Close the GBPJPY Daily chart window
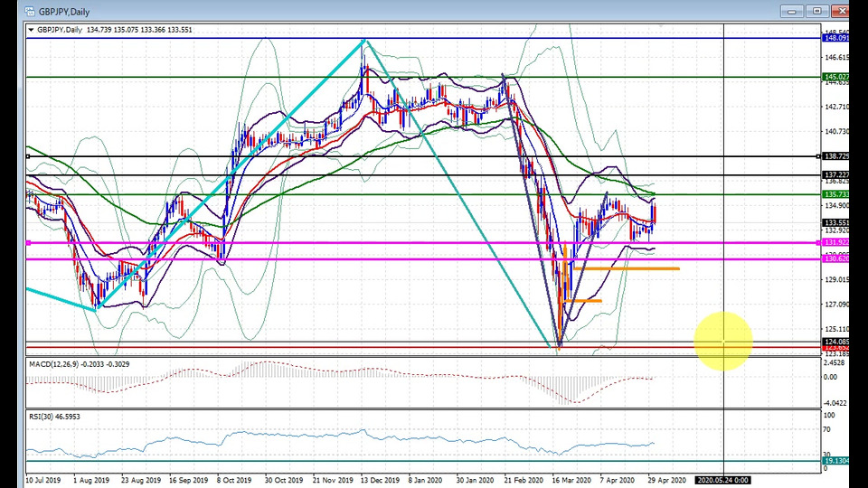 click(x=840, y=11)
